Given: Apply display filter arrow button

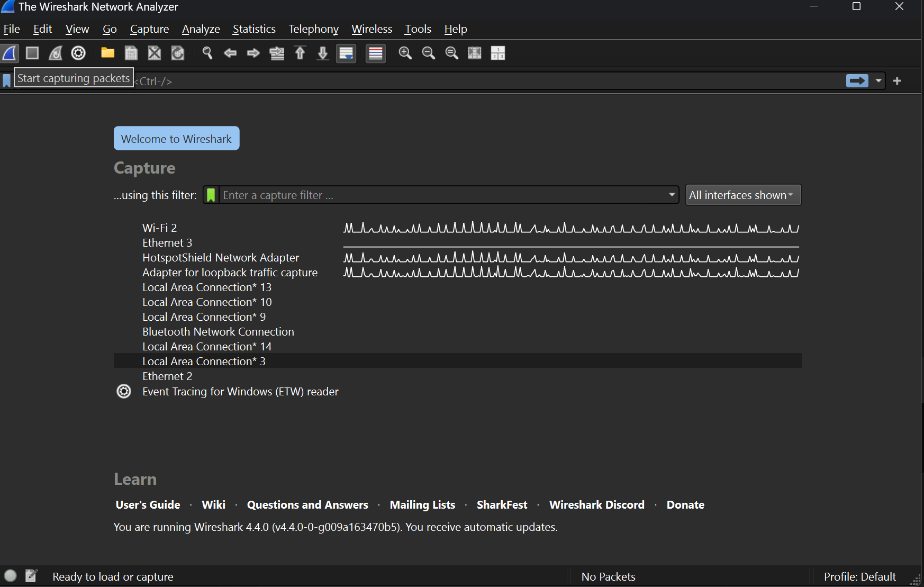Looking at the screenshot, I should pos(857,80).
